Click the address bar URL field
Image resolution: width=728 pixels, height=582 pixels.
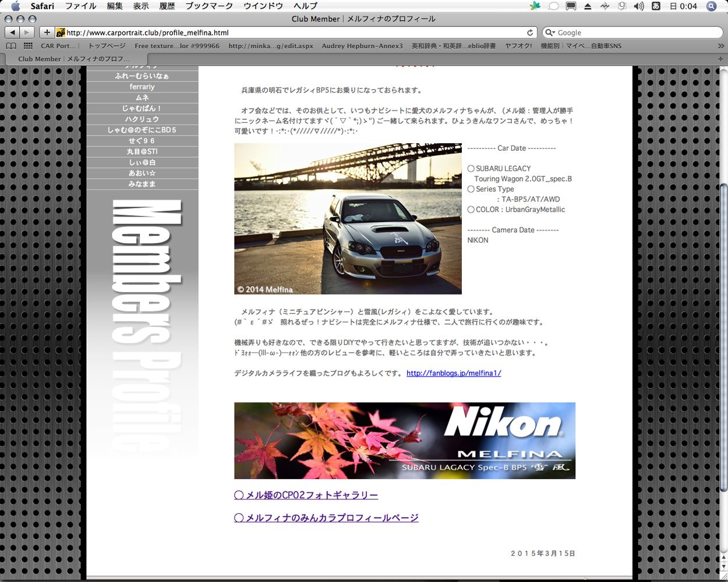296,33
